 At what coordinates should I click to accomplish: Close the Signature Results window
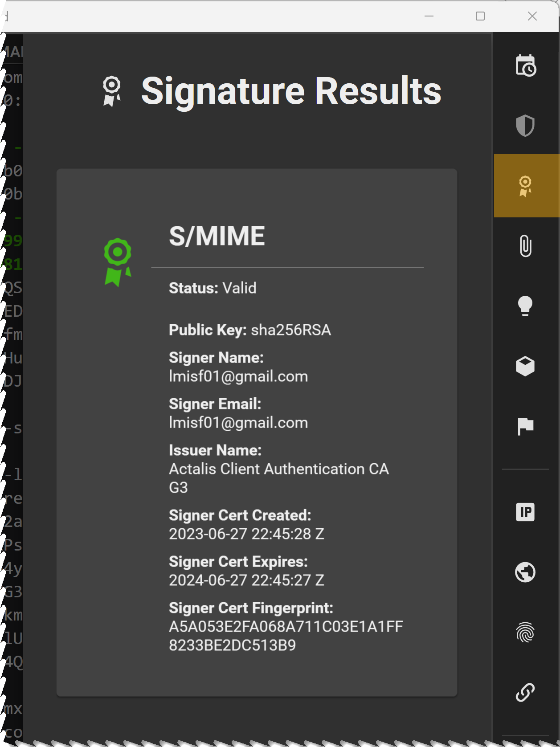(x=532, y=16)
